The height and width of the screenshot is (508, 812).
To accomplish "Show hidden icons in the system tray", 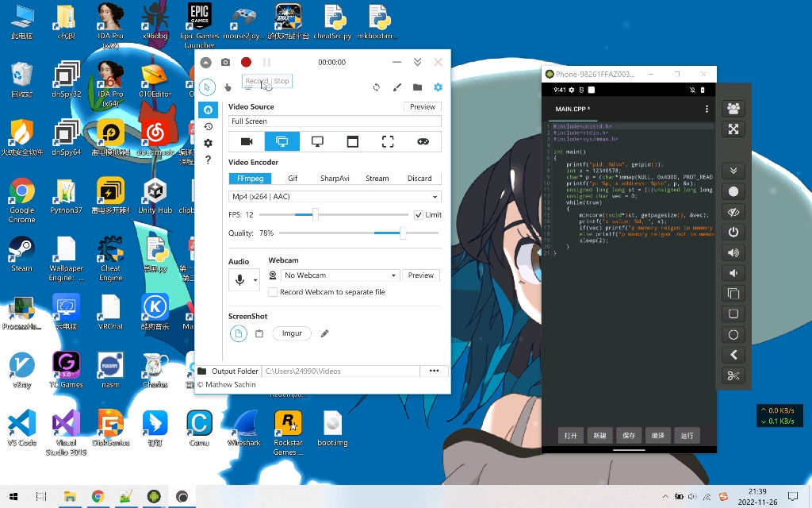I will click(x=665, y=497).
